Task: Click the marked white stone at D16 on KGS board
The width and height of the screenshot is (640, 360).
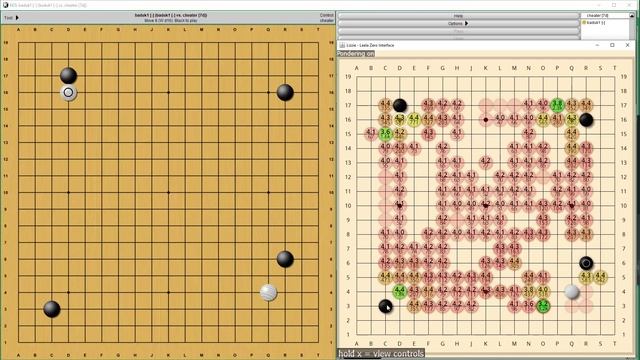Action: point(68,93)
